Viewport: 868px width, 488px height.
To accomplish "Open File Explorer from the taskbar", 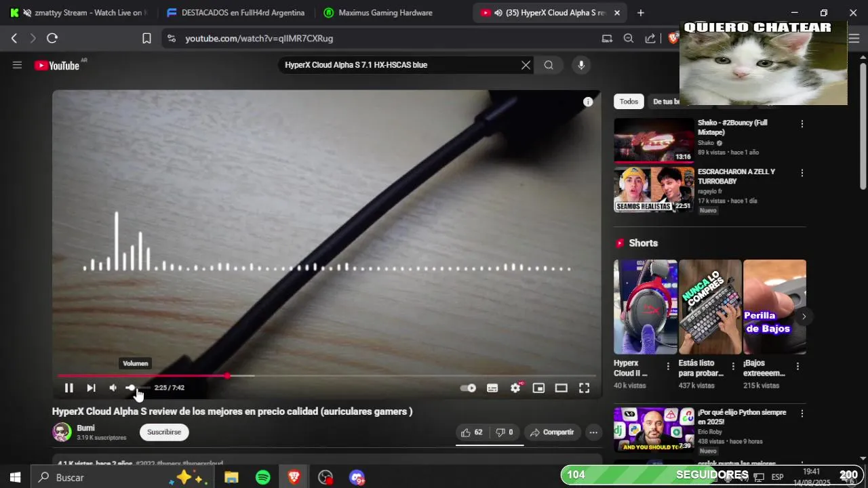I will pos(231,478).
